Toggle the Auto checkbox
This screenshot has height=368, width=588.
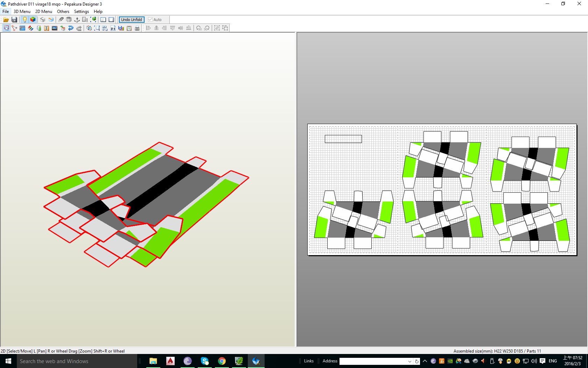pos(150,20)
